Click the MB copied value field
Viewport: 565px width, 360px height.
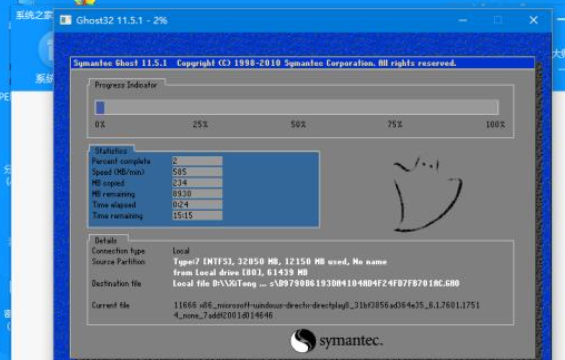[197, 183]
